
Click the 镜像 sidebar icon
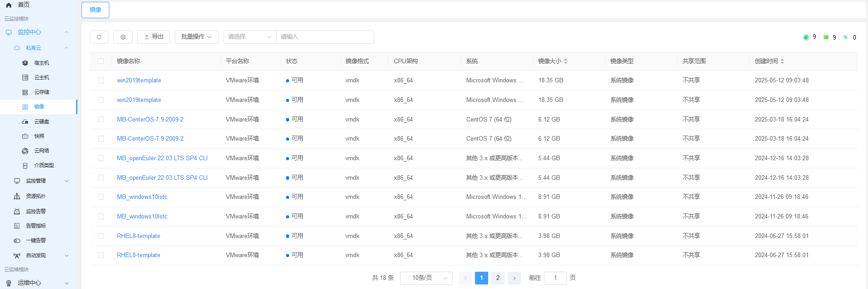tap(25, 107)
